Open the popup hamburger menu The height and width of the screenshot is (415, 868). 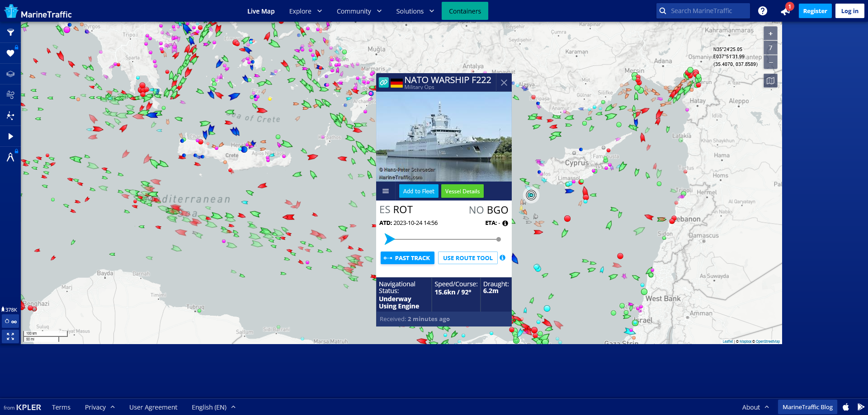386,191
